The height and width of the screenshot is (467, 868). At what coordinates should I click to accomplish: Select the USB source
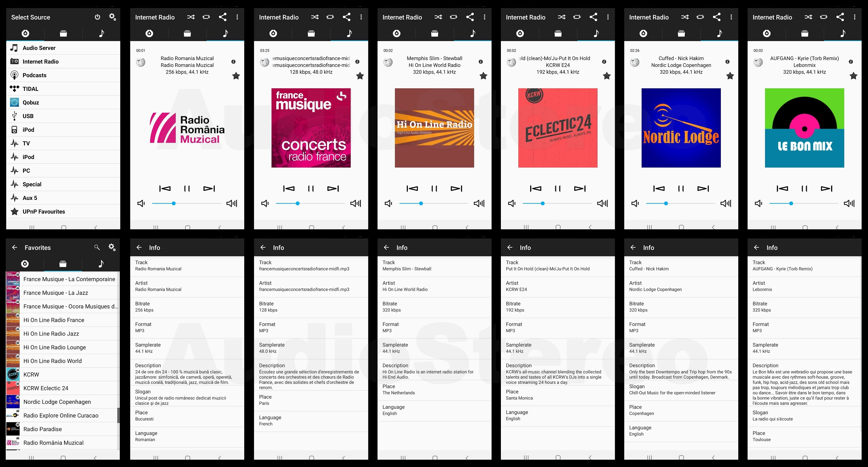[x=63, y=116]
